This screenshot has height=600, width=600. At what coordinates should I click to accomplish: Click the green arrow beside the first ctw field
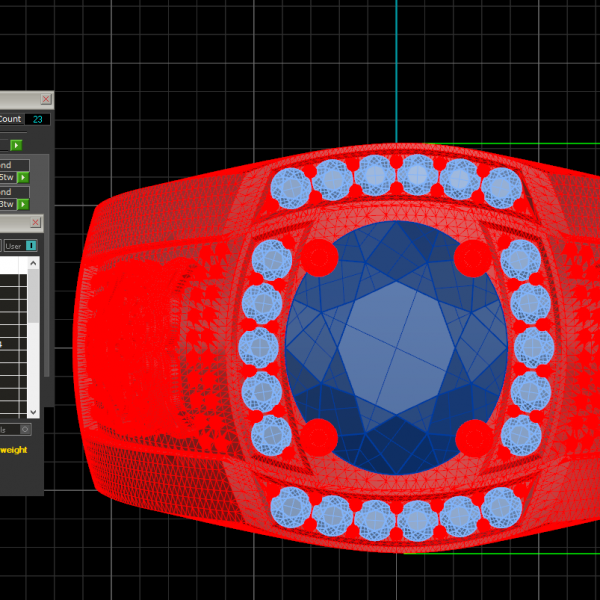tap(23, 177)
